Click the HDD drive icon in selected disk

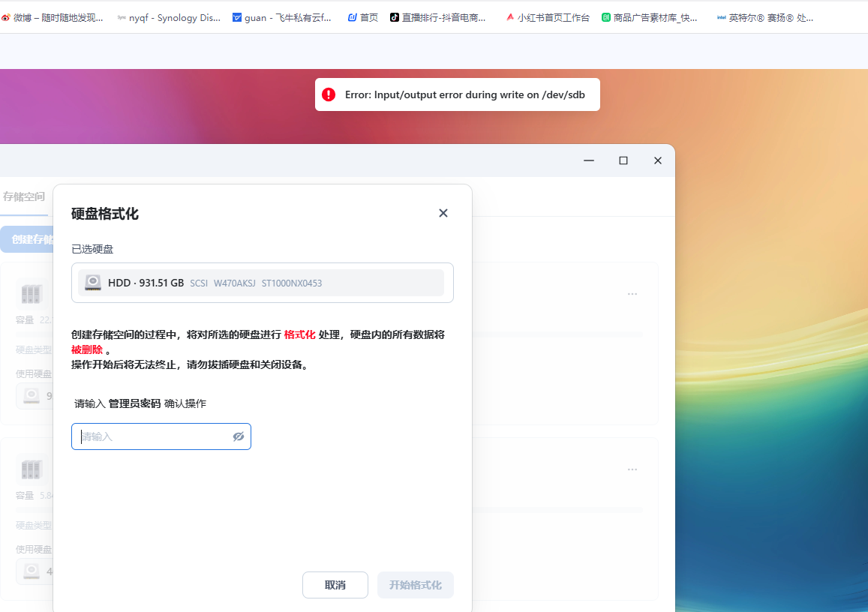click(x=93, y=283)
